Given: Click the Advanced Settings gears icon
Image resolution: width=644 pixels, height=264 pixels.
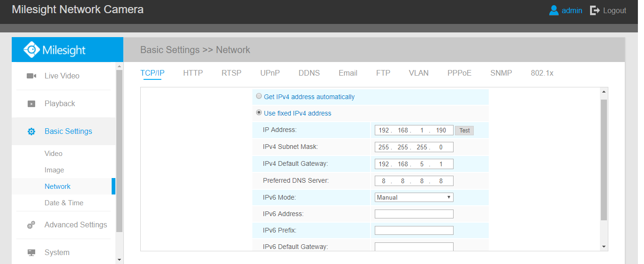Looking at the screenshot, I should pos(31,225).
